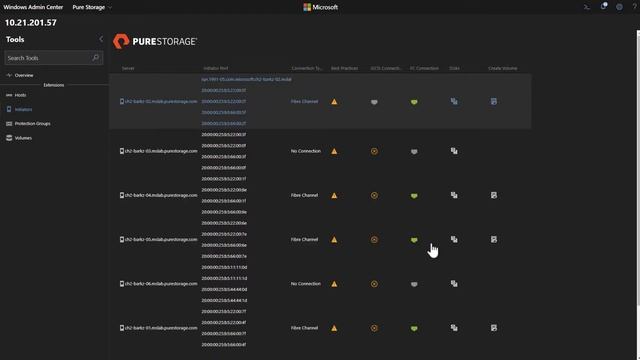Select server ch2-barkz-02.mslab.purestorage.com row

tap(320, 102)
